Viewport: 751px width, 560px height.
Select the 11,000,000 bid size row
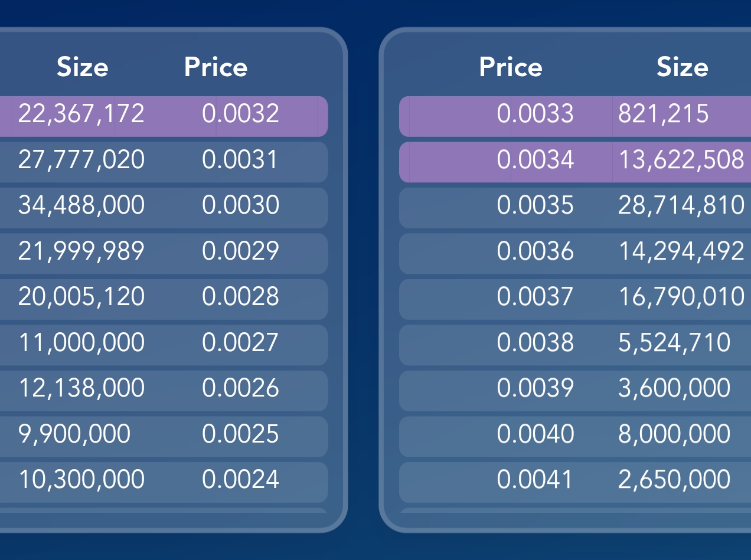(x=164, y=345)
